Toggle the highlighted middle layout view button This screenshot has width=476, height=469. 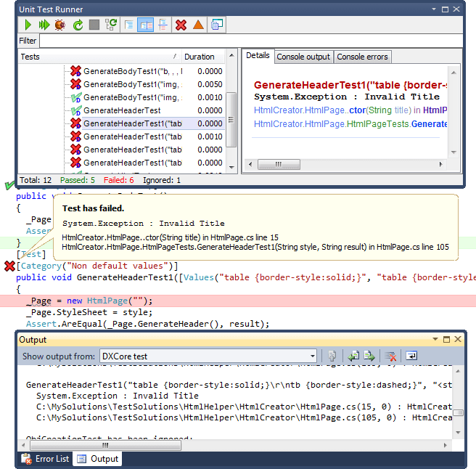pyautogui.click(x=146, y=25)
